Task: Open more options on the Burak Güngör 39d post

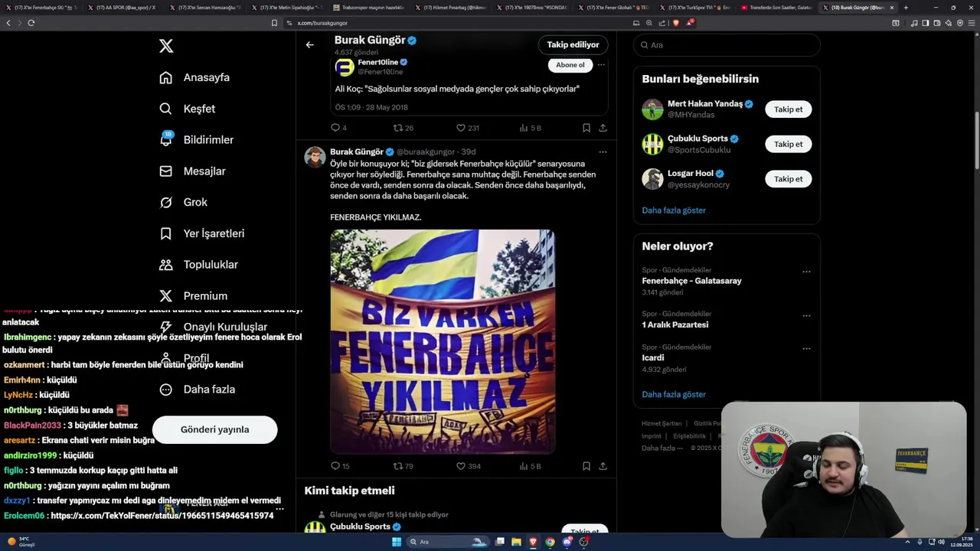Action: [603, 152]
